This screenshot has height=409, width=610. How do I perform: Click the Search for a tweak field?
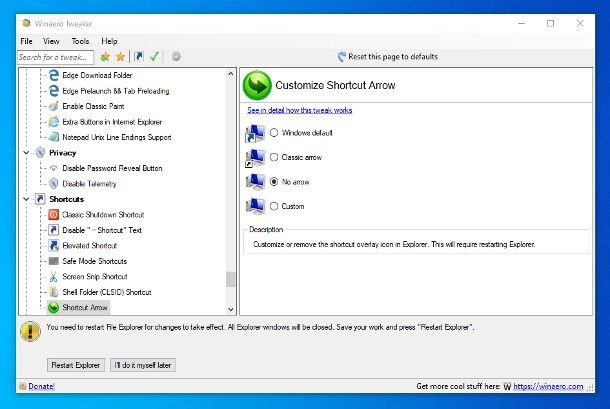click(56, 57)
